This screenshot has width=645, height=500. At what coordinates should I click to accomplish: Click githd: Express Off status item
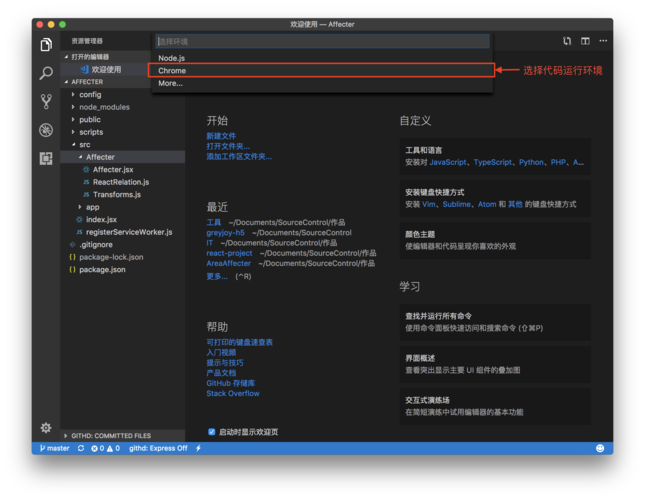click(158, 448)
